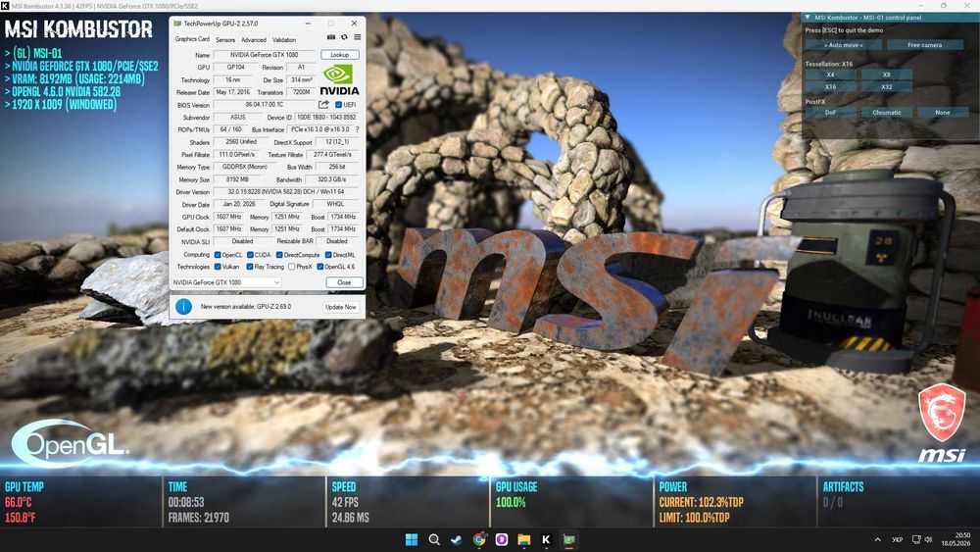The image size is (980, 552).
Task: Click the Kombustor title bar K icon
Action: 5,6
